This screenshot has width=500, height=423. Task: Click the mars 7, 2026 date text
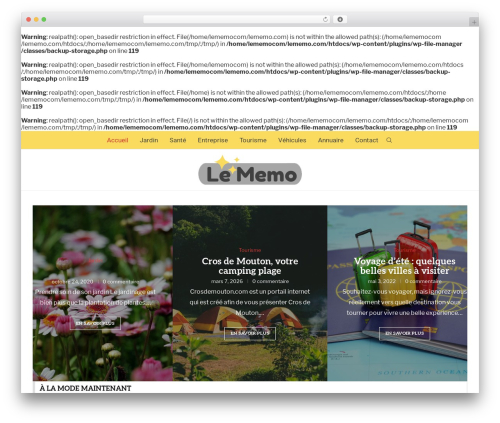[227, 281]
